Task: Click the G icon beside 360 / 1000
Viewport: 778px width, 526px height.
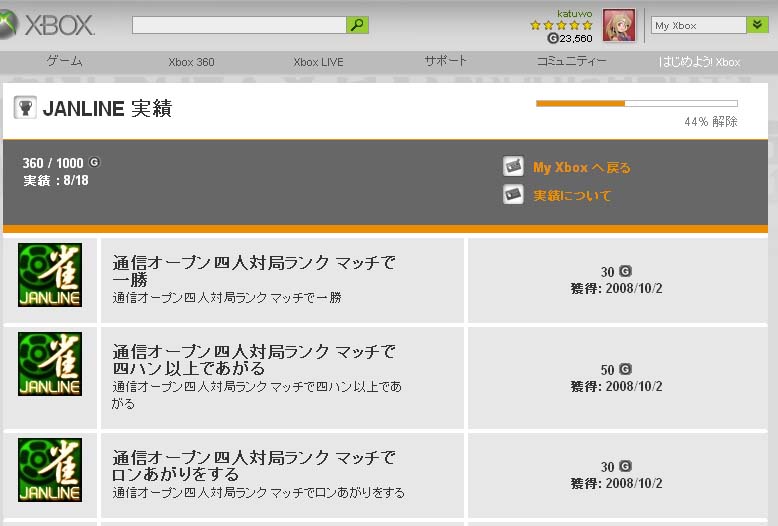Action: pos(94,162)
